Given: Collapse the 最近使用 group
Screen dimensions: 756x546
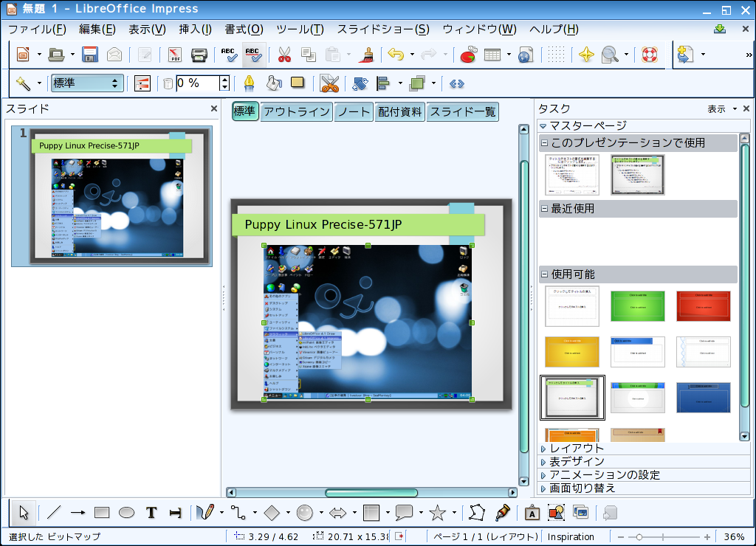Looking at the screenshot, I should (x=544, y=209).
